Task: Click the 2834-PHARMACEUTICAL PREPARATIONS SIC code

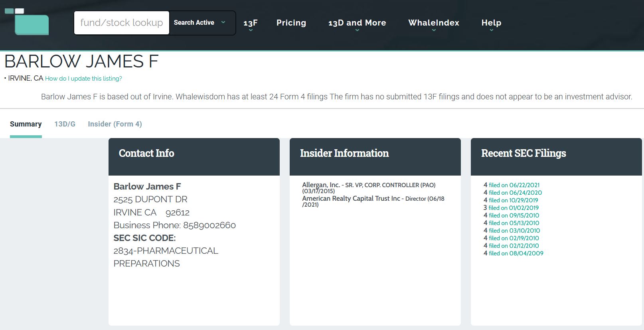Action: coord(166,257)
